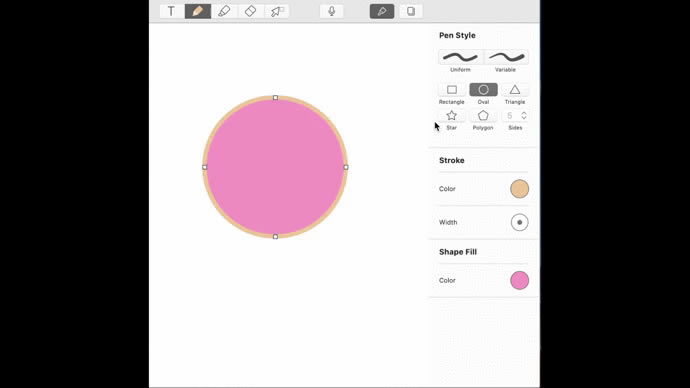
Task: Choose the Variable pen style
Action: (506, 57)
